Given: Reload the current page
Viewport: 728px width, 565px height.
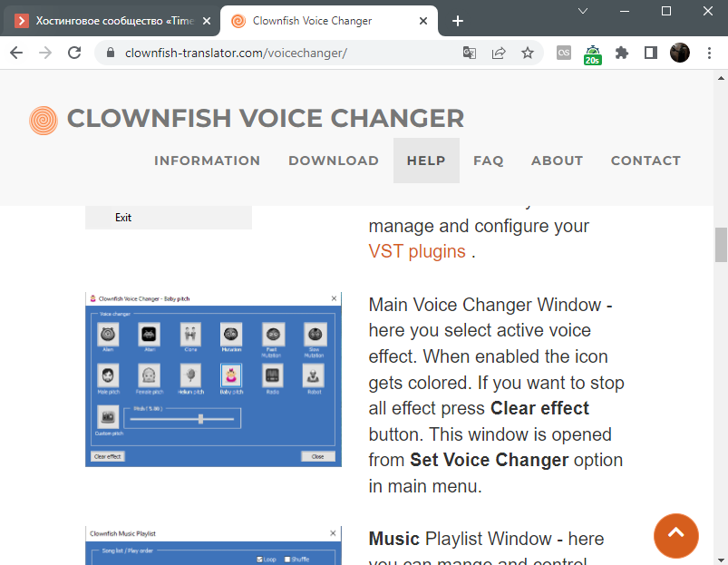Looking at the screenshot, I should point(74,53).
